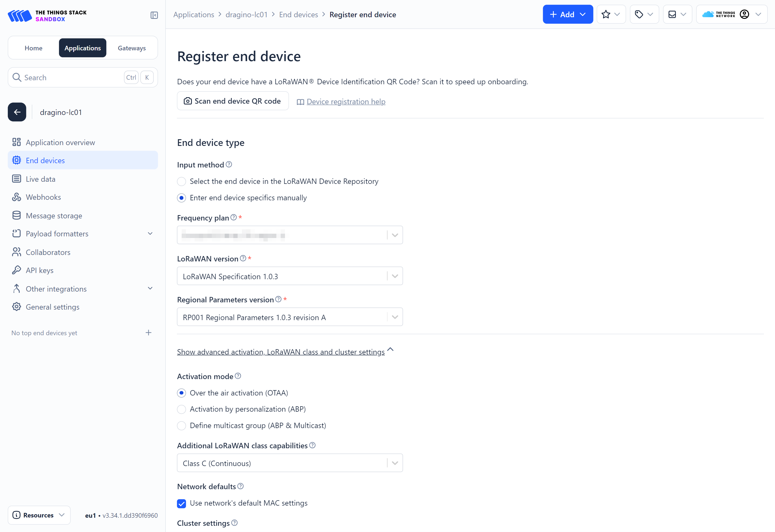
Task: Uncheck Use network's default MAC settings
Action: click(x=181, y=503)
